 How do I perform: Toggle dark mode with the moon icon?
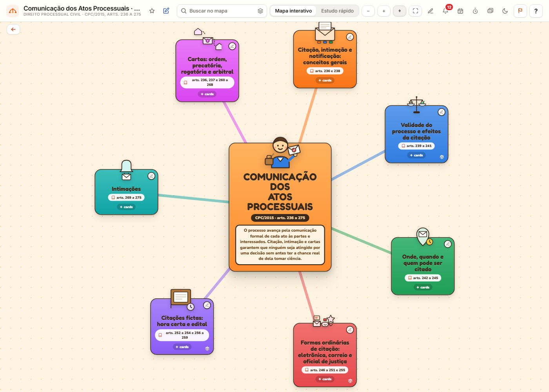(505, 11)
